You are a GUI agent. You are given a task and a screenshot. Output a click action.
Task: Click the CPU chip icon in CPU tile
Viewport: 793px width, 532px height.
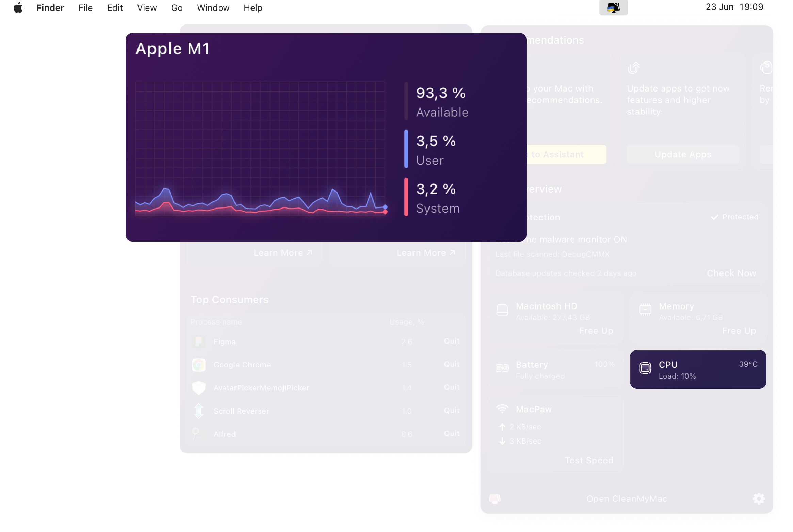pyautogui.click(x=645, y=368)
